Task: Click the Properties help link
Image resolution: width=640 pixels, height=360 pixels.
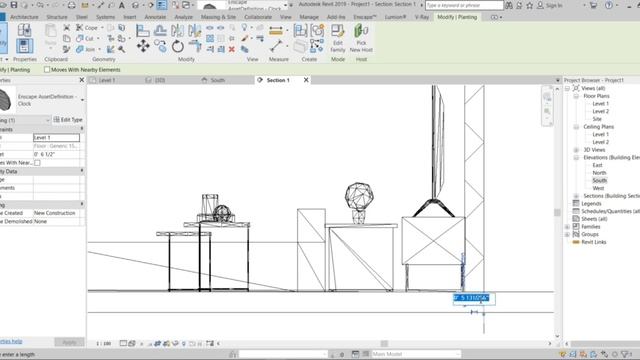Action: tap(11, 341)
